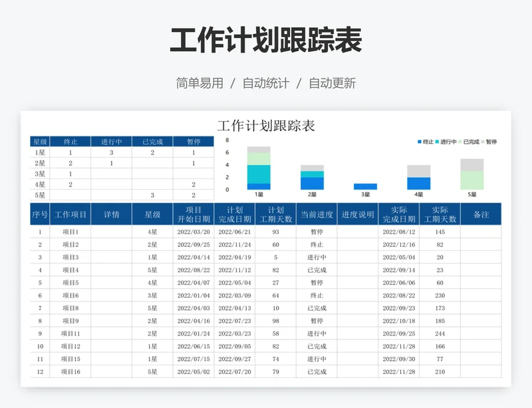Click the 详情 column header
Screen dimensions: 532x408
(x=111, y=214)
